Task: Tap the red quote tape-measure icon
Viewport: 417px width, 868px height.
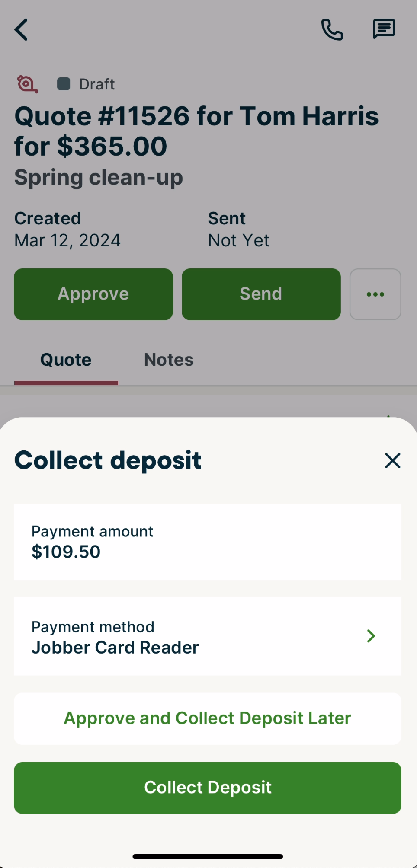Action: click(27, 84)
